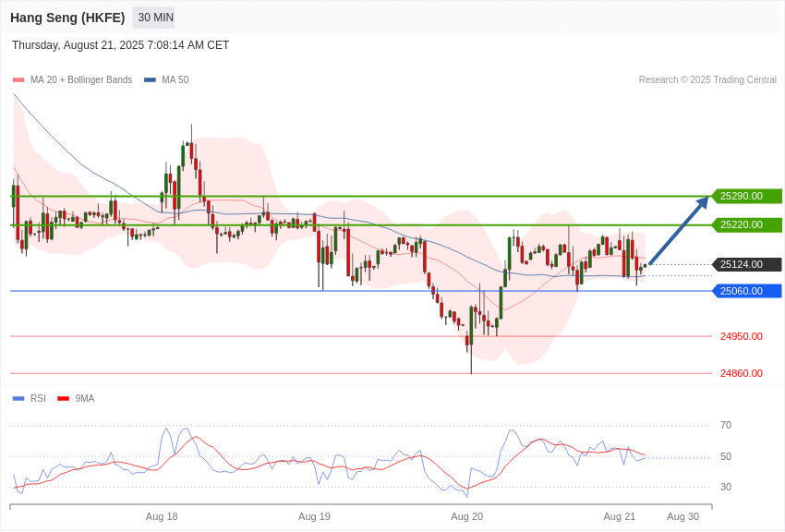The image size is (785, 532).
Task: Click the Aug 20 date axis label
Action: [x=467, y=517]
